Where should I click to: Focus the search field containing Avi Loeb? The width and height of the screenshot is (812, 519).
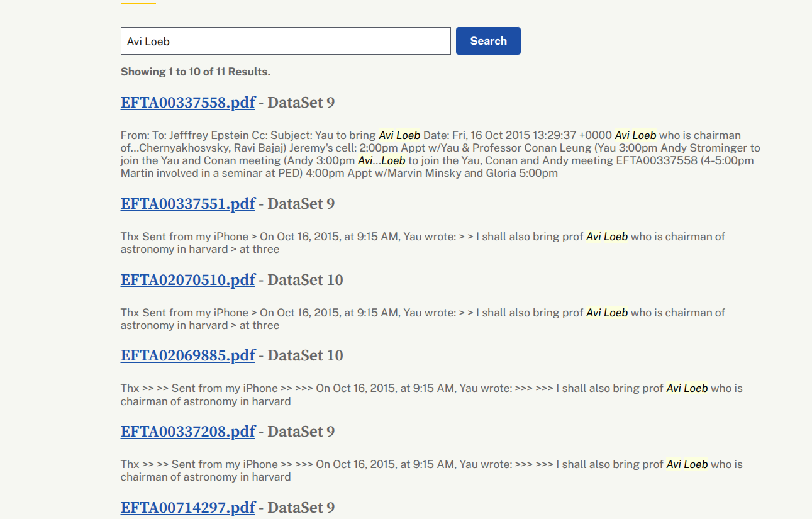(286, 41)
